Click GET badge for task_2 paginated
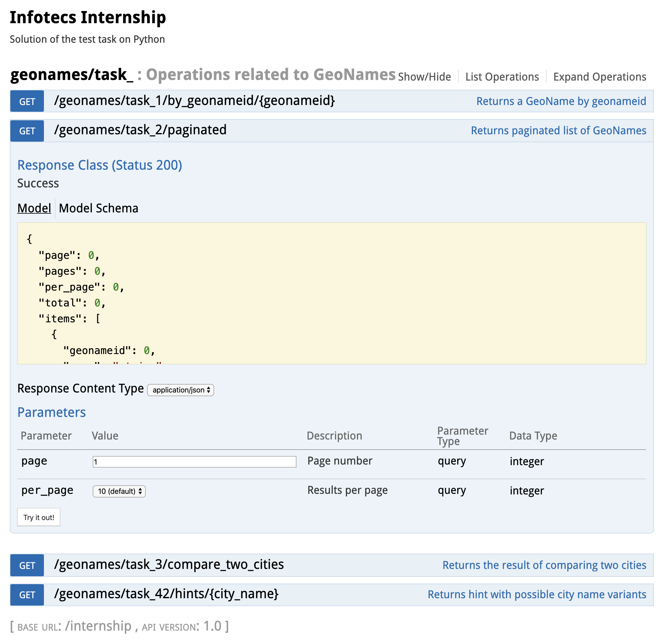The width and height of the screenshot is (671, 644). coord(27,131)
